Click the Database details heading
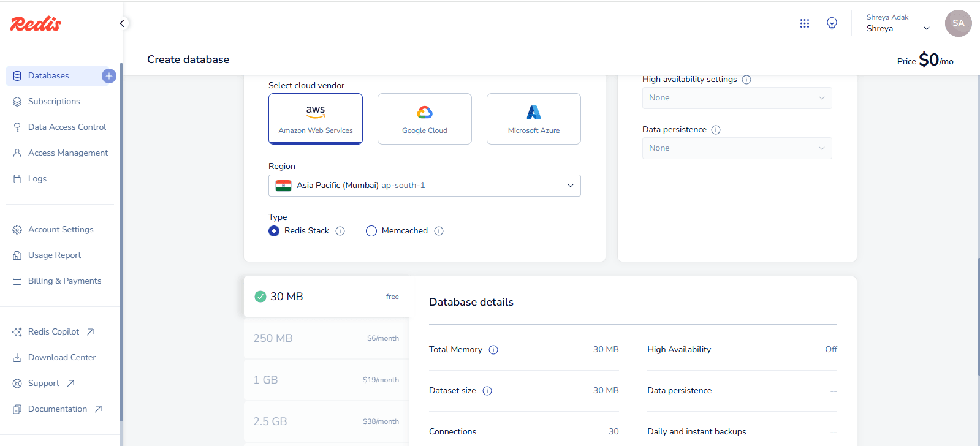 tap(471, 303)
